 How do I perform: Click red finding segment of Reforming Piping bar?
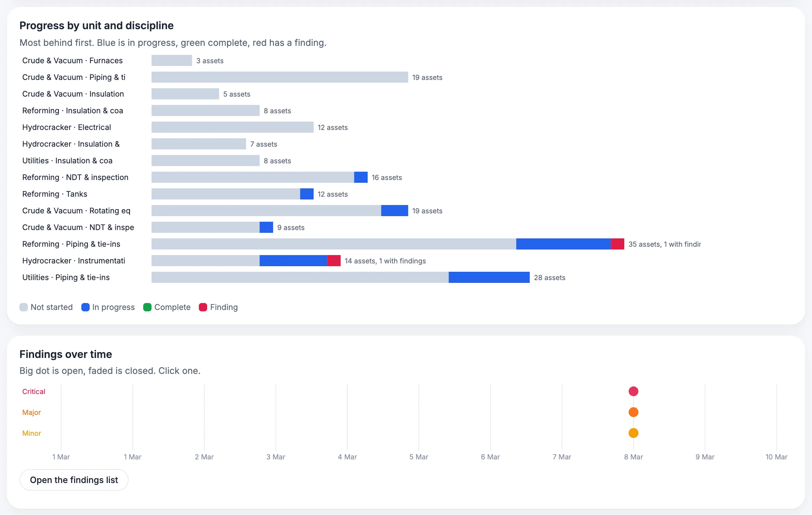(x=618, y=244)
